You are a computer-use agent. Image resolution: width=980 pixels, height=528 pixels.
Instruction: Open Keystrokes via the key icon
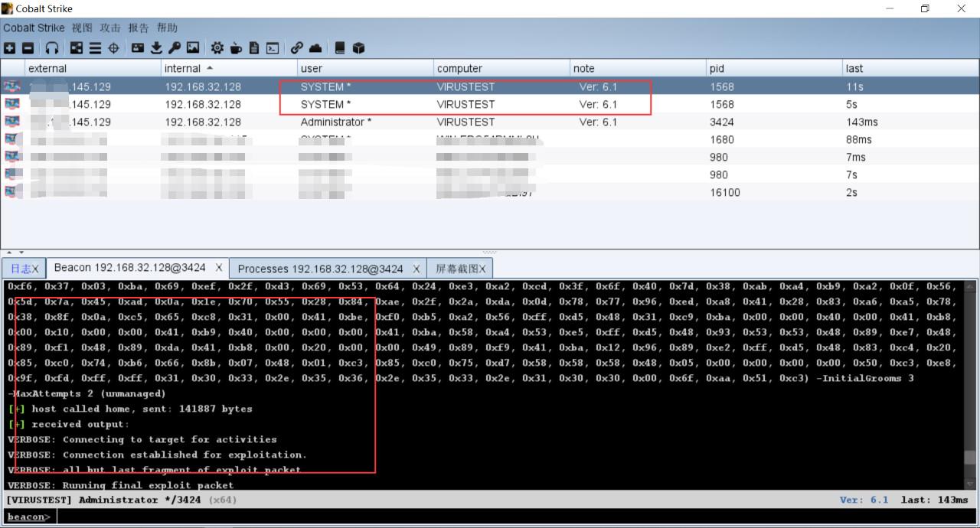pyautogui.click(x=175, y=48)
